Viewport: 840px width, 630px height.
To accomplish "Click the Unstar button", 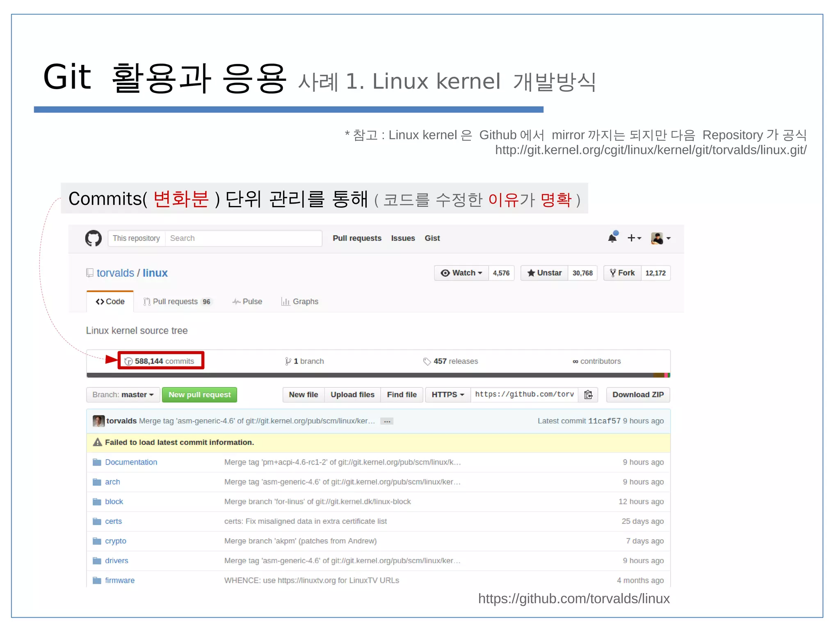I will (x=544, y=273).
